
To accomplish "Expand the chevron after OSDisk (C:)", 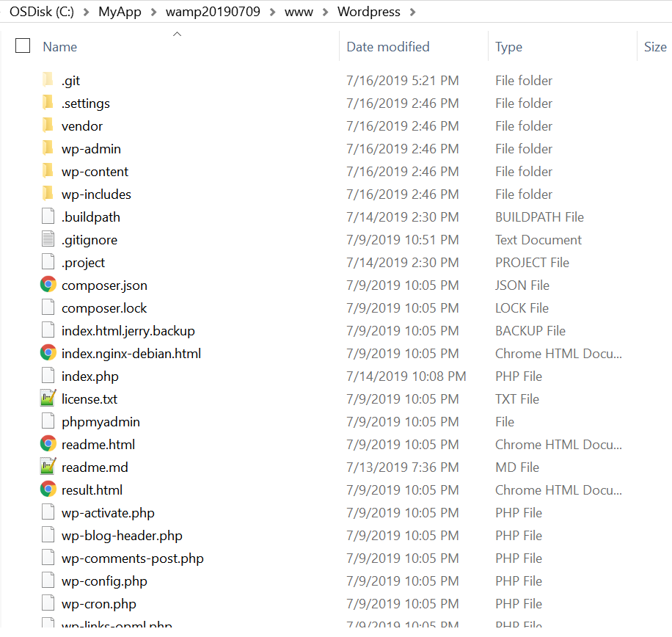I will click(x=86, y=12).
